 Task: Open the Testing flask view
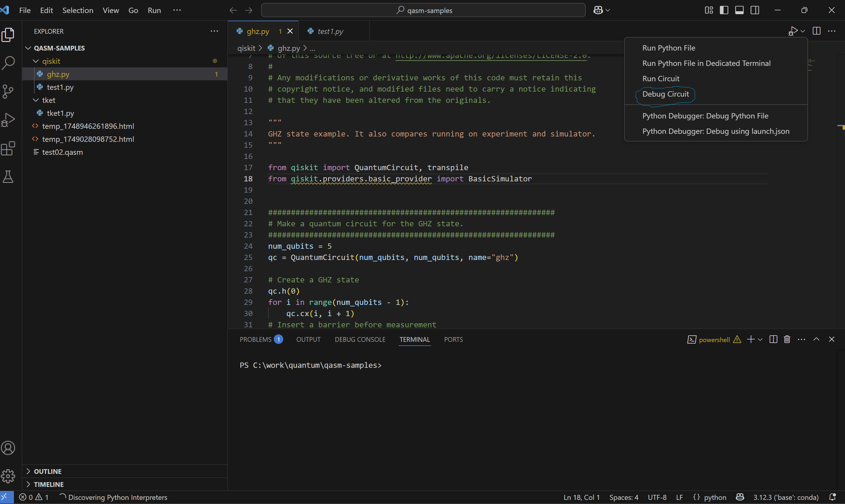pos(9,177)
